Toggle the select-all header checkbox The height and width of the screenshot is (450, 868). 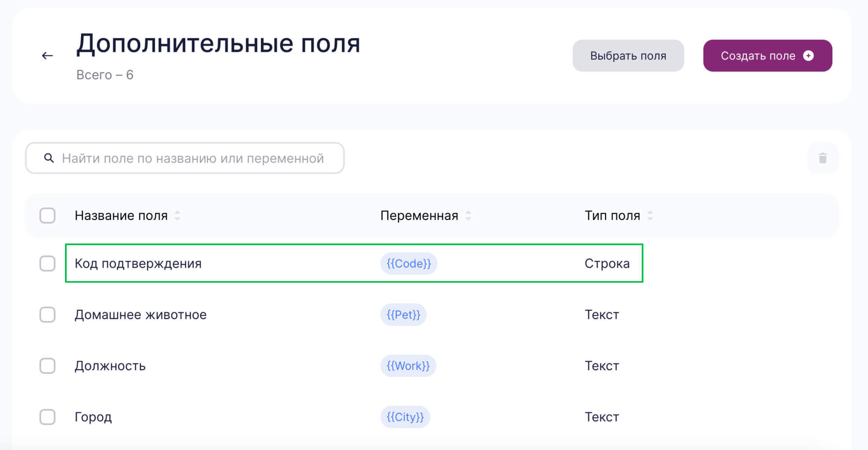point(47,215)
